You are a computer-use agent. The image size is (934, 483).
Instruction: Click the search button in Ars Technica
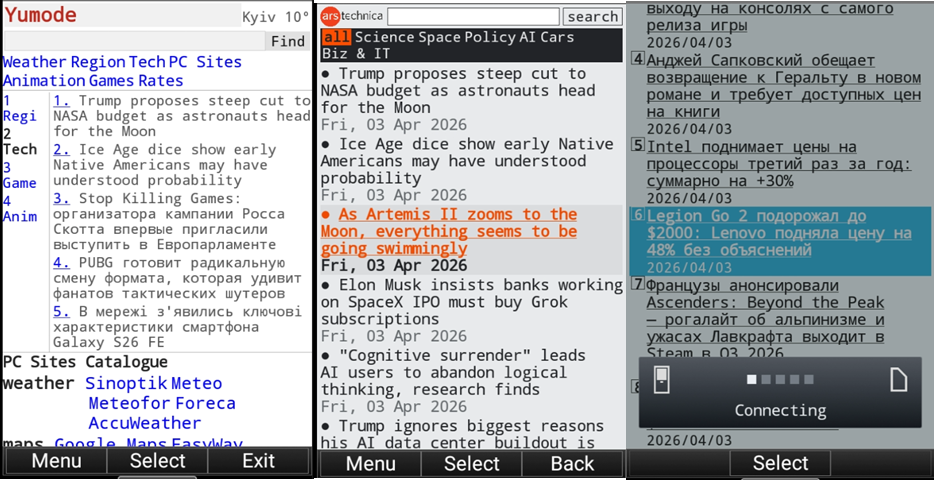click(x=592, y=17)
